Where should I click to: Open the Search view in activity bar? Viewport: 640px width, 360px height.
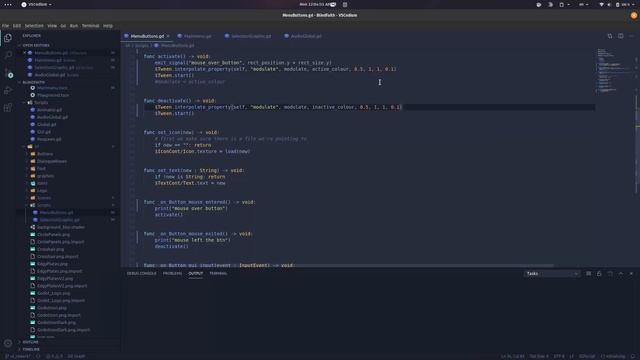point(8,55)
